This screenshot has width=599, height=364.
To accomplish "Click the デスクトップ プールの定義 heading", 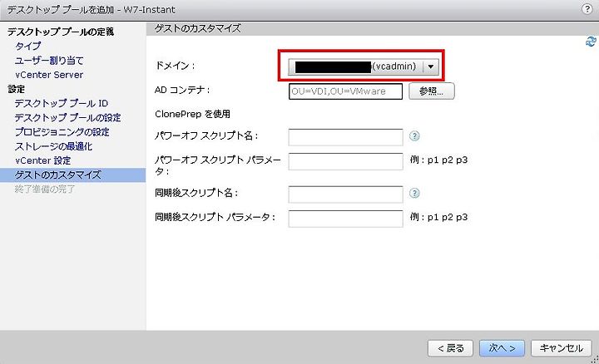I will click(61, 32).
